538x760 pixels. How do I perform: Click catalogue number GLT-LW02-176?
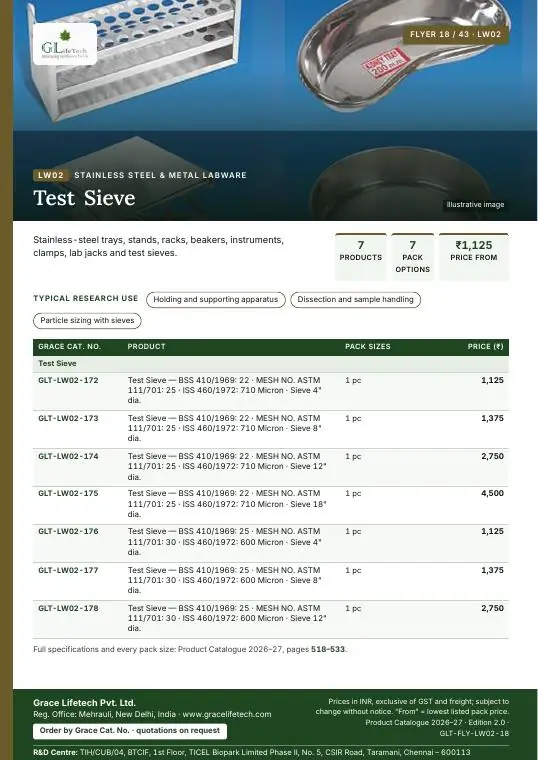[x=68, y=532]
